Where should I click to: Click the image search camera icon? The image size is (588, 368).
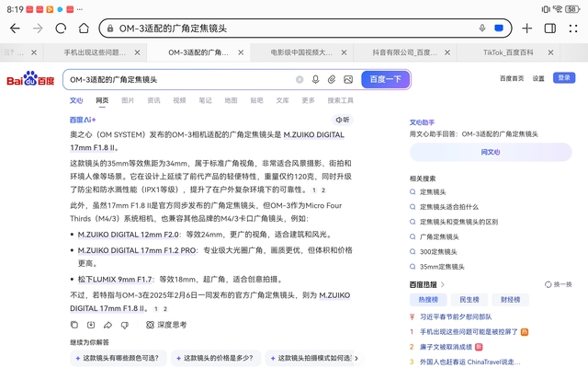coord(347,80)
